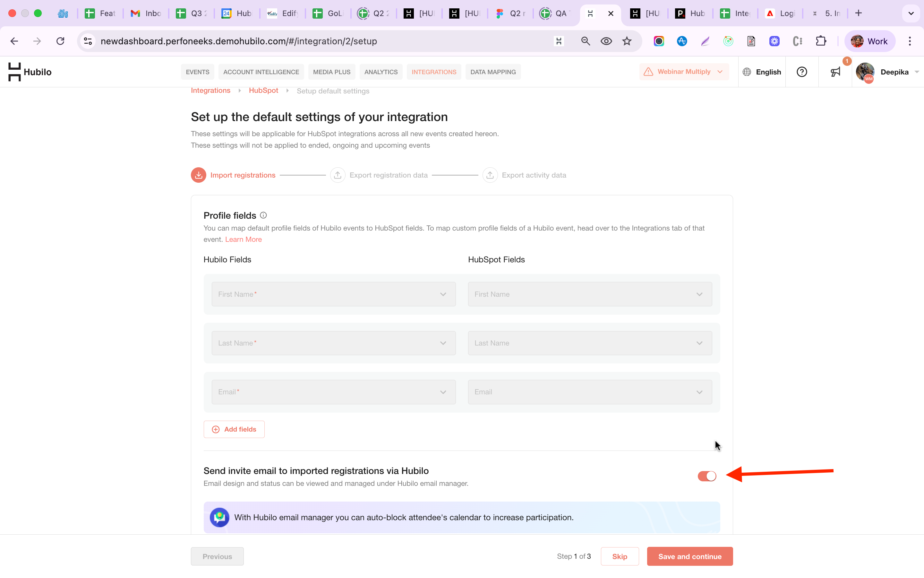Click the globe language icon

point(747,72)
